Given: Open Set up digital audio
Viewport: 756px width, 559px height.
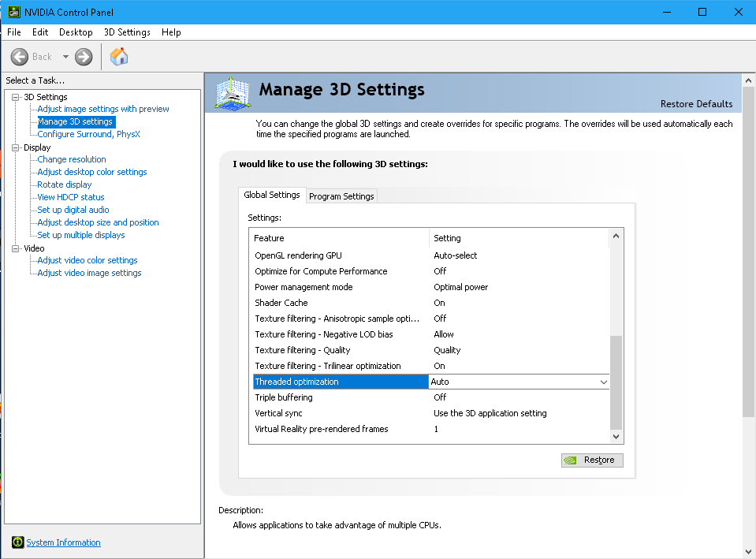Looking at the screenshot, I should tap(73, 210).
